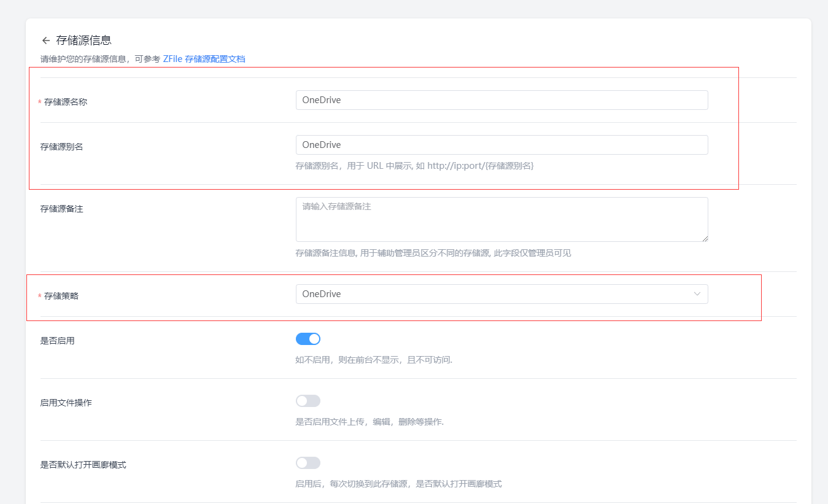The width and height of the screenshot is (828, 504).
Task: Click inside the 请输入存储源备注 textarea
Action: (x=501, y=218)
